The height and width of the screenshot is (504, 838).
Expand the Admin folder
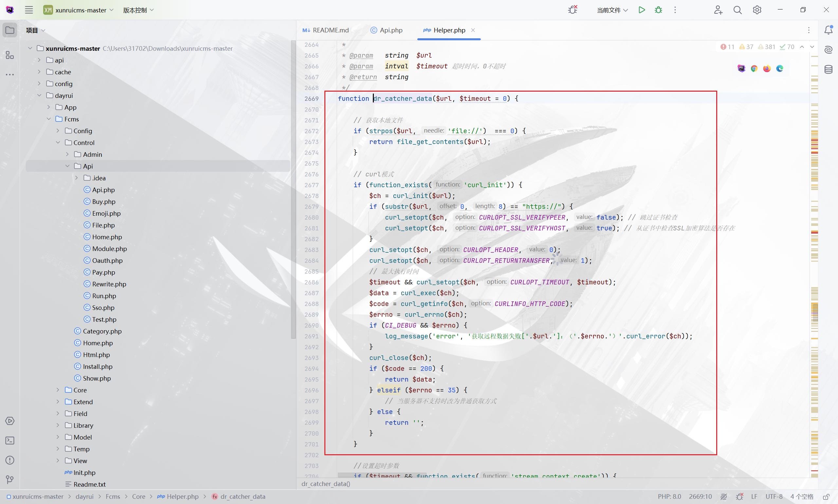point(67,154)
